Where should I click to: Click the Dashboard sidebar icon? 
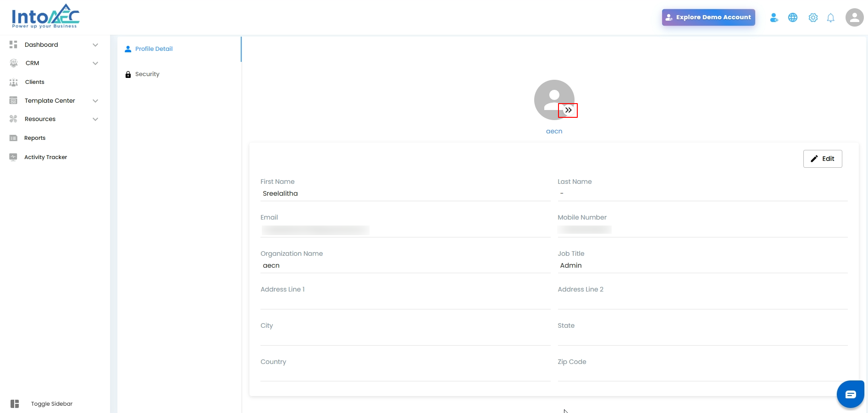[x=13, y=44]
